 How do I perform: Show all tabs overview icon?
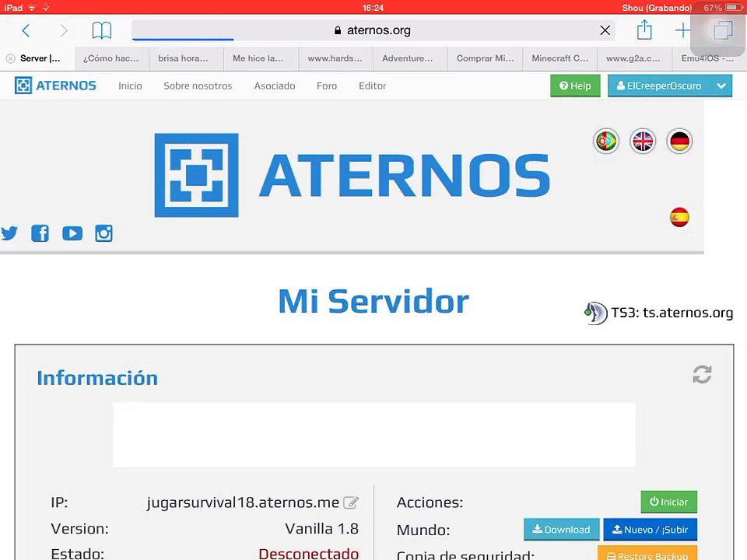723,30
